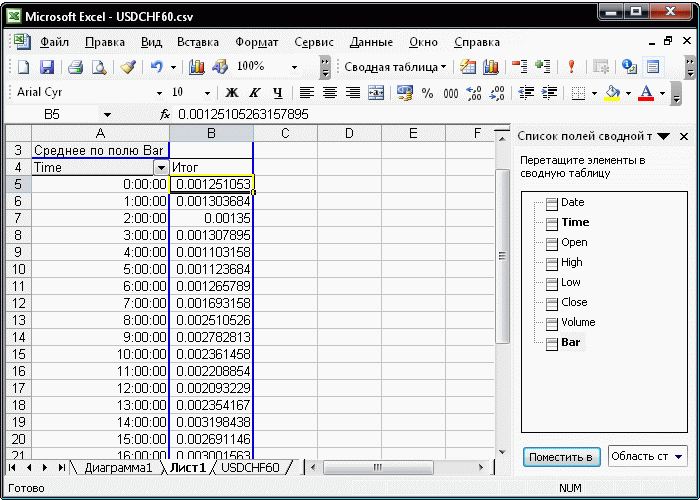The image size is (700, 500).
Task: Click in the formula bar value 0.00125105263157895
Action: coord(243,115)
